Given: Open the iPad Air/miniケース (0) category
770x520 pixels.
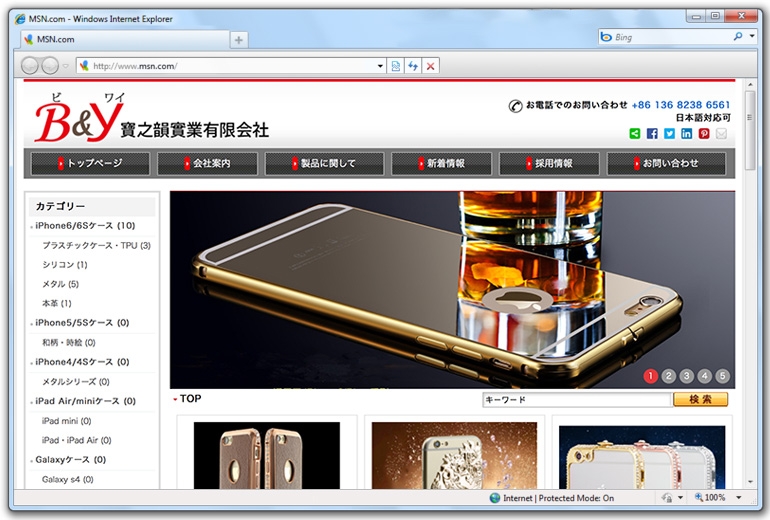Looking at the screenshot, I should (x=85, y=401).
